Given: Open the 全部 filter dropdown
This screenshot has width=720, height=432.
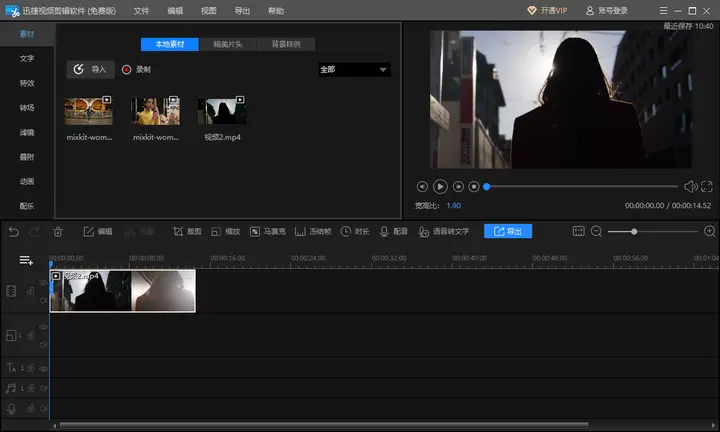Looking at the screenshot, I should click(x=354, y=70).
